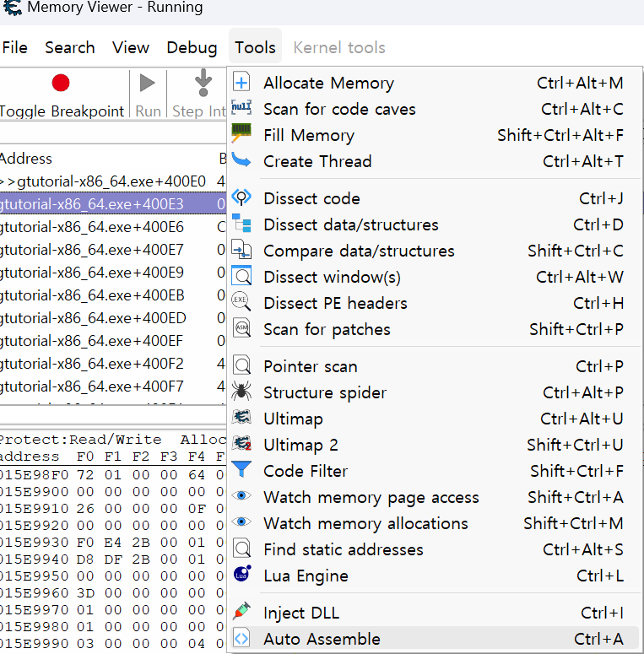Click the Toggle Breakpoint label
Viewport: 644px width, 654px height.
pyautogui.click(x=62, y=111)
